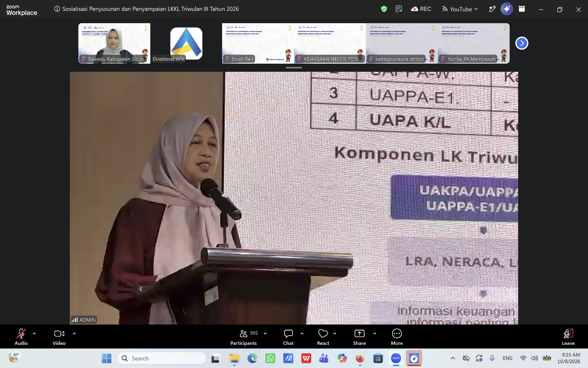Viewport: 588px width, 368px height.
Task: Expand chat options arrow
Action: [x=302, y=333]
